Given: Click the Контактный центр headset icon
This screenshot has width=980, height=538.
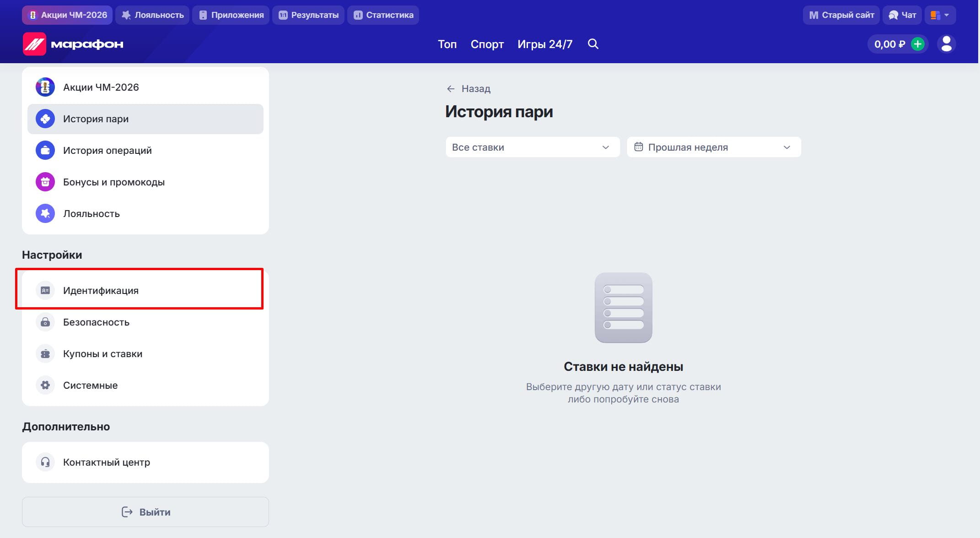Looking at the screenshot, I should coord(45,462).
